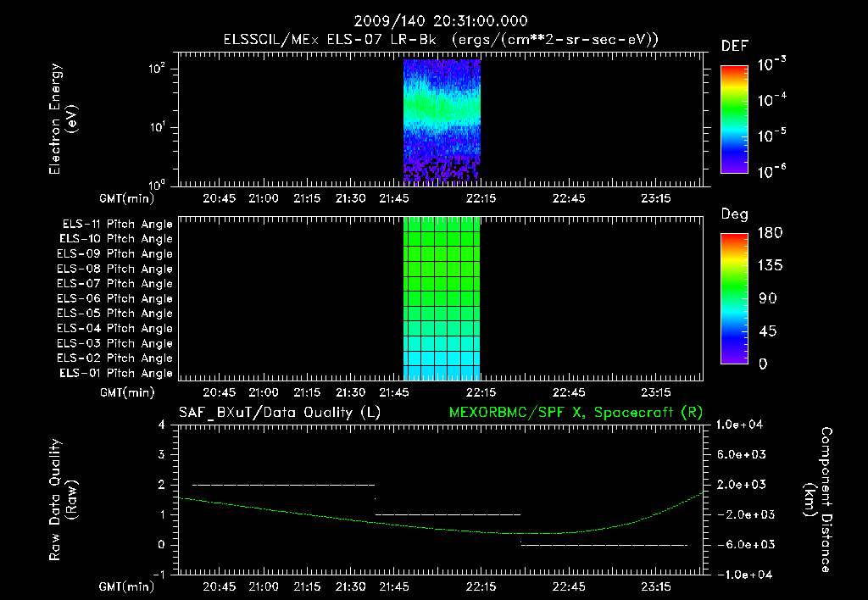Screen dimensions: 868x600
Task: Click the electron energy spectrogram data block
Action: 442,121
